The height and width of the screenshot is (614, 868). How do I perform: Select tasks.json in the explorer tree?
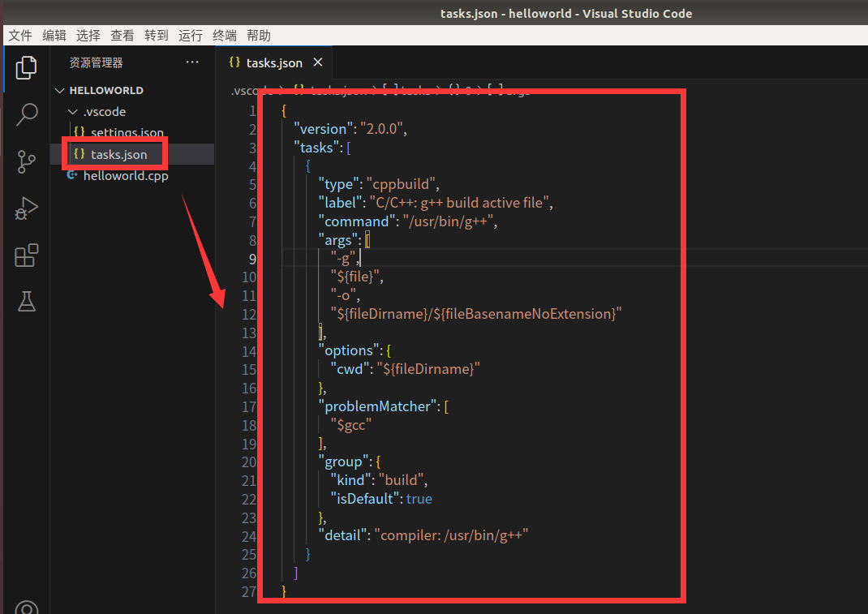pos(119,154)
